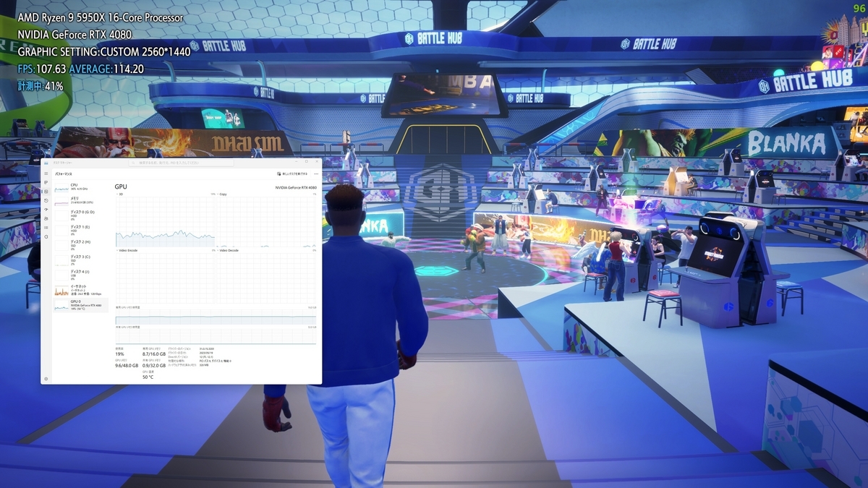Image resolution: width=868 pixels, height=488 pixels.
Task: Select the イーサネット network entry
Action: pos(81,290)
